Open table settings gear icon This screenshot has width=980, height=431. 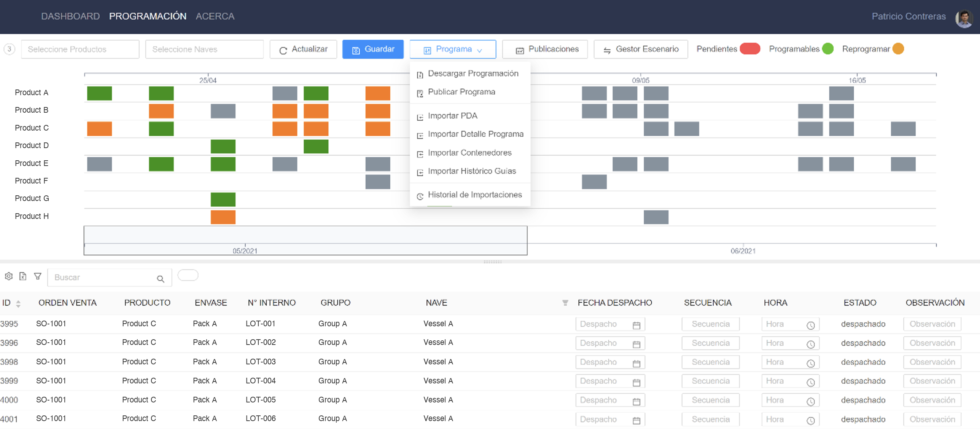pyautogui.click(x=9, y=276)
